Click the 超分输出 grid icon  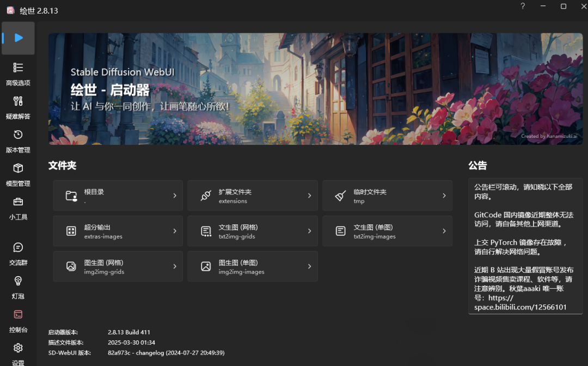pos(71,231)
